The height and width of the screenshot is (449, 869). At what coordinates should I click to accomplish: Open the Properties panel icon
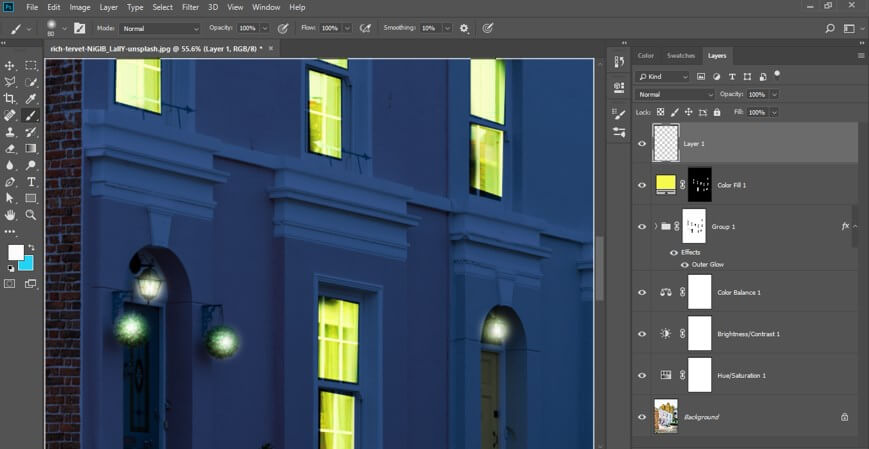pos(620,87)
